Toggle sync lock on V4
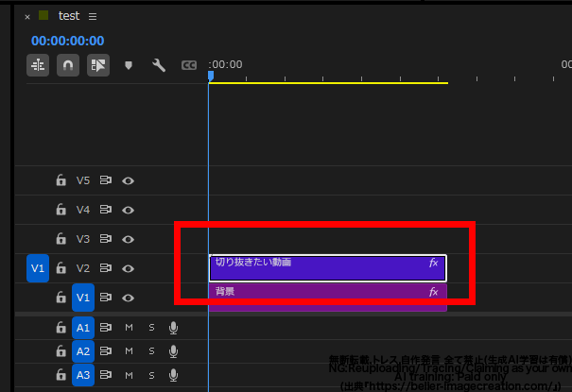This screenshot has height=392, width=572. pyautogui.click(x=106, y=210)
